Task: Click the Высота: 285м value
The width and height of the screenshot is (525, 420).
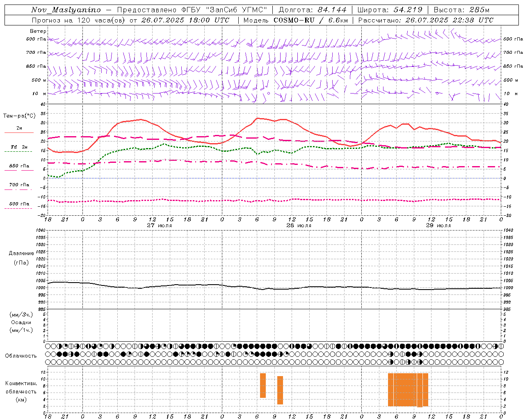Action: (x=461, y=10)
